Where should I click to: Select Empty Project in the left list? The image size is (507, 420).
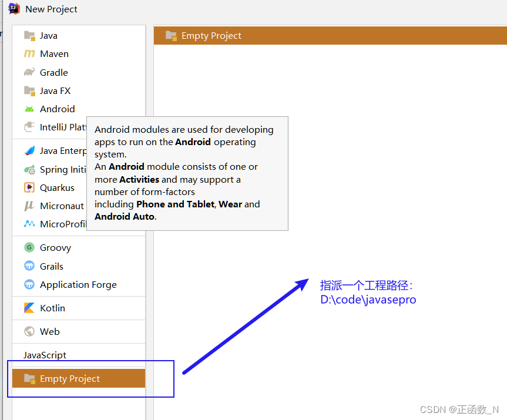(x=79, y=378)
